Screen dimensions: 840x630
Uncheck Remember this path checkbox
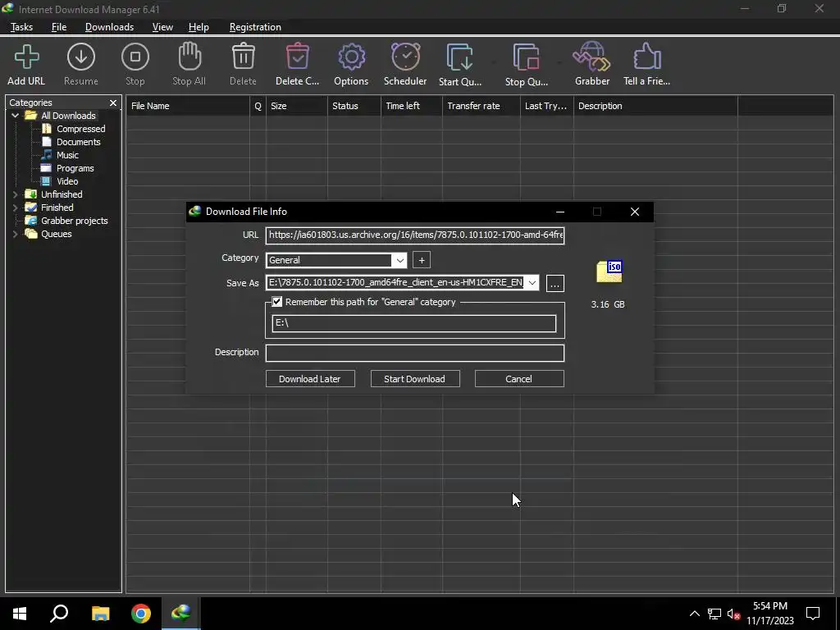tap(277, 302)
